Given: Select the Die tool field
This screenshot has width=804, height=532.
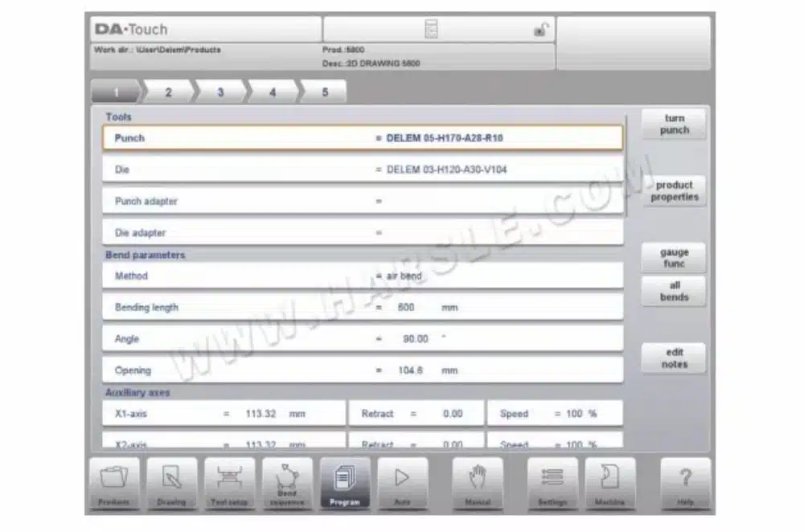Looking at the screenshot, I should tap(363, 170).
